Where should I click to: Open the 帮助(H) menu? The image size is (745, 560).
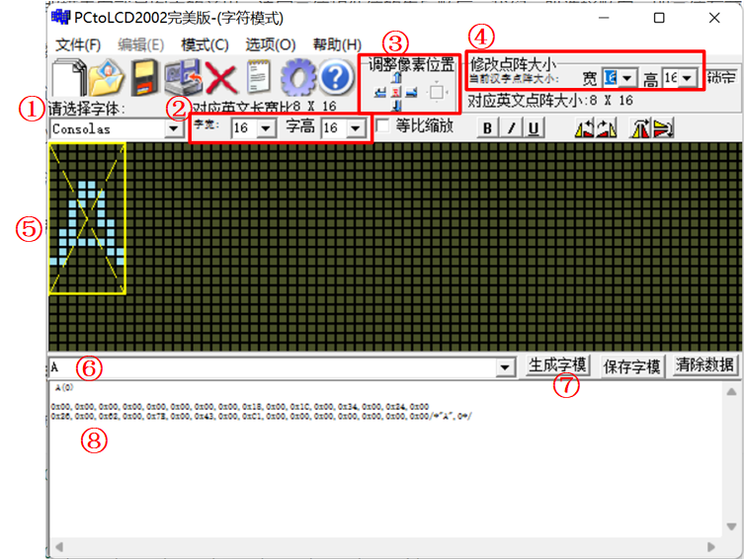tap(337, 45)
